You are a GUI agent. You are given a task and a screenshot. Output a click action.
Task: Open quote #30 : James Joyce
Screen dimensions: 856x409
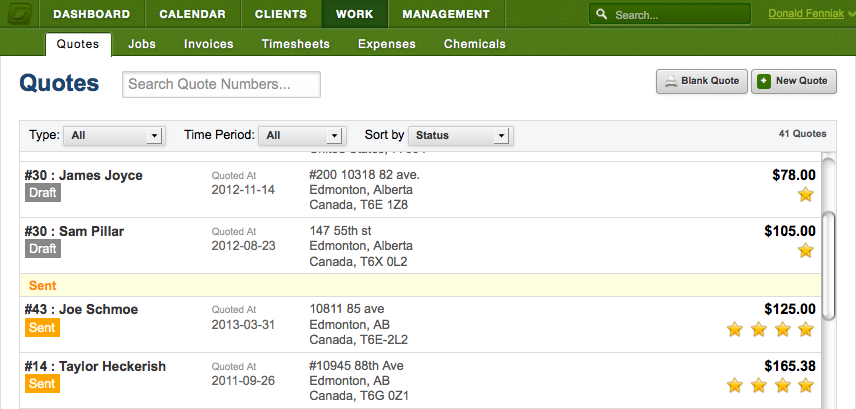pos(84,175)
